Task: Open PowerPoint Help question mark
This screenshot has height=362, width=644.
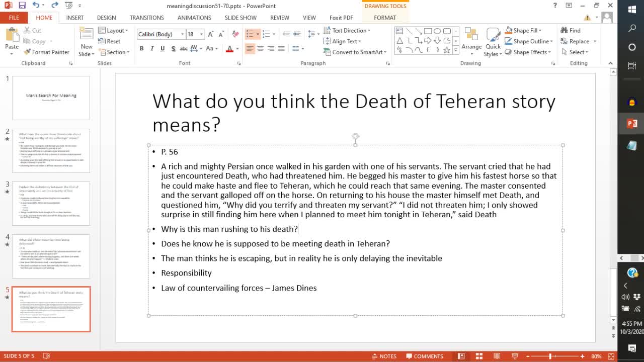Action: coord(555,6)
